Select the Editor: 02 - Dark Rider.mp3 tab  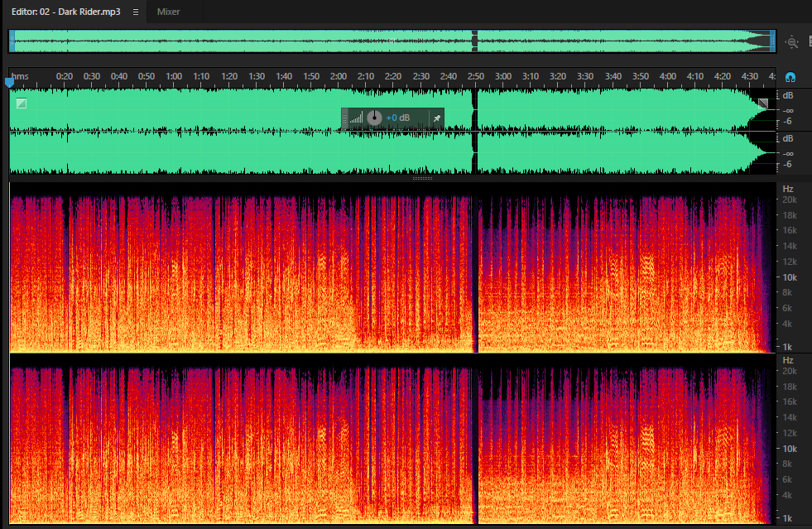pos(65,12)
